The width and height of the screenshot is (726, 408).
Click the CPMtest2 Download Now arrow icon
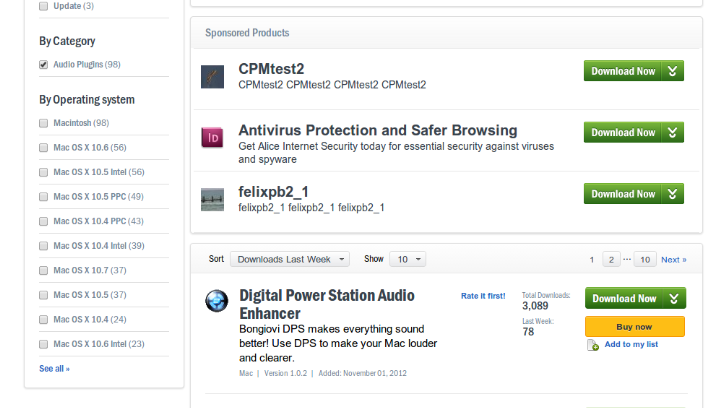[673, 71]
